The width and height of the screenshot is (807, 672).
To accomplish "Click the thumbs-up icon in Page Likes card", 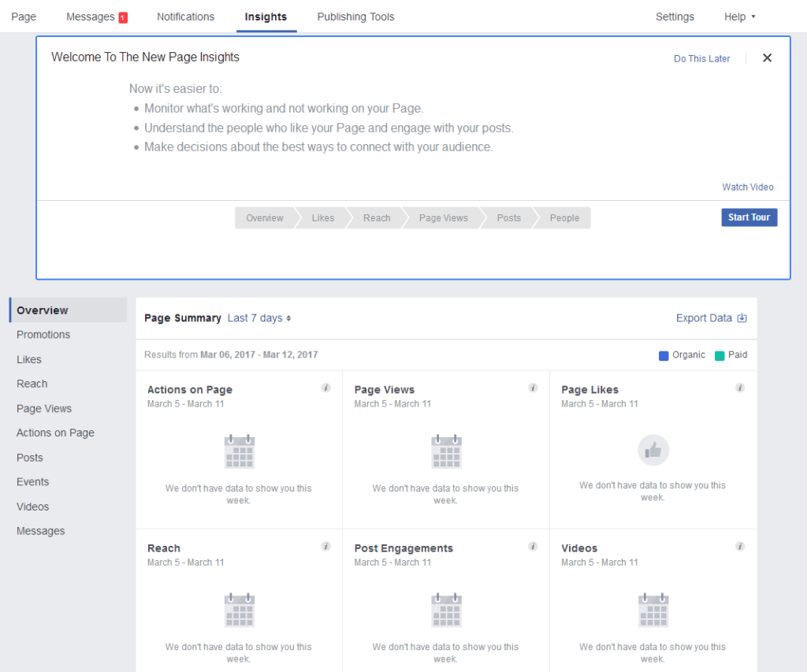I will 653,451.
